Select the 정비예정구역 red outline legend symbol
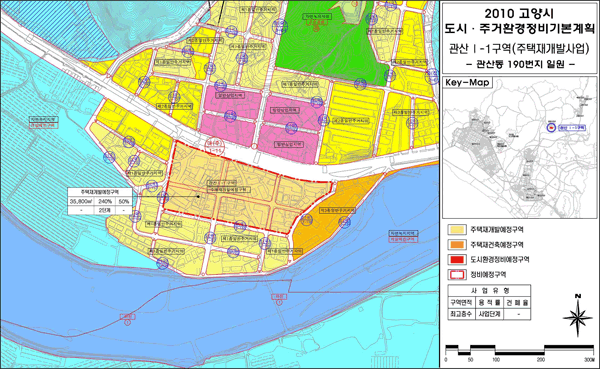 point(456,275)
